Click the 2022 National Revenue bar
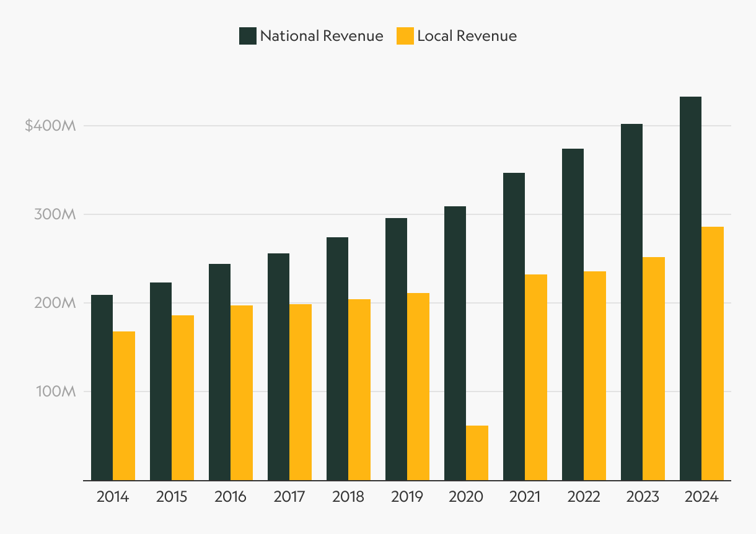 pyautogui.click(x=573, y=314)
